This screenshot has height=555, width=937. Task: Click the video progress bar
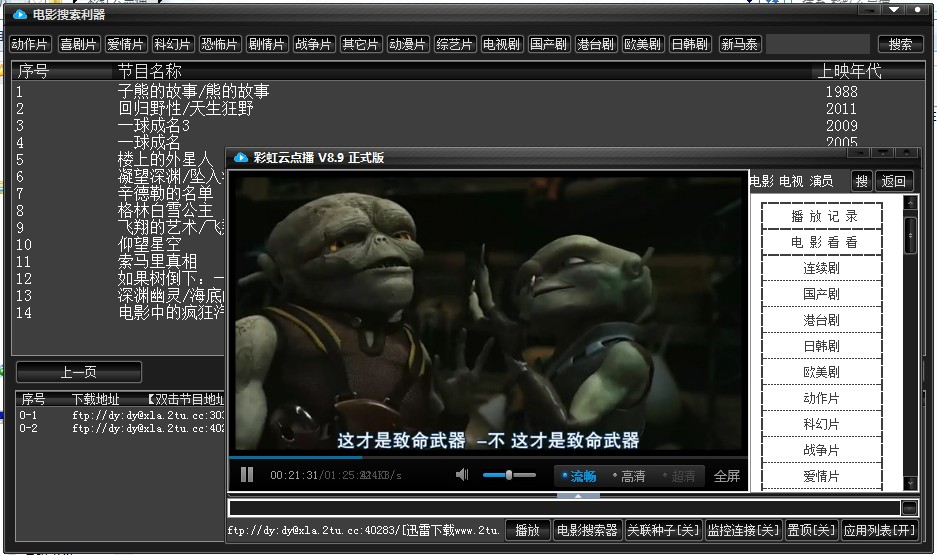[487, 458]
